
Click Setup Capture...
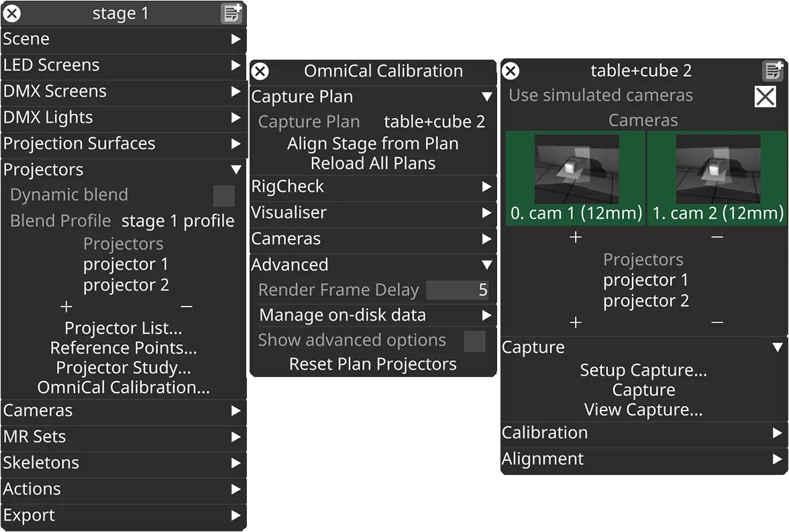coord(643,370)
